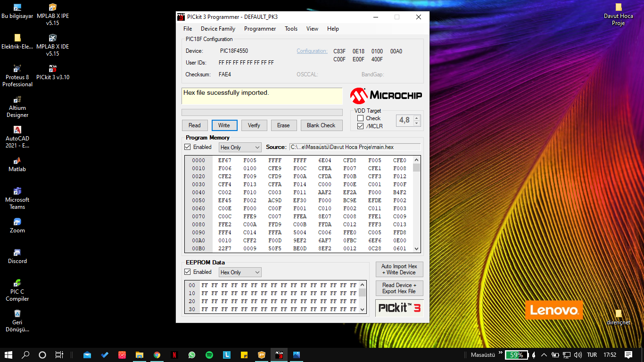Open the Programmer menu
The width and height of the screenshot is (644, 362).
[x=260, y=29]
